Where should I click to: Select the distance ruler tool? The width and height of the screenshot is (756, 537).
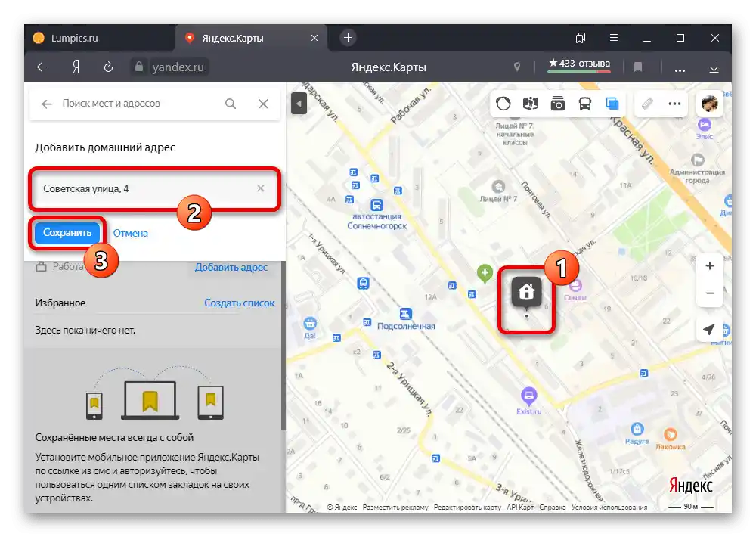(x=646, y=104)
